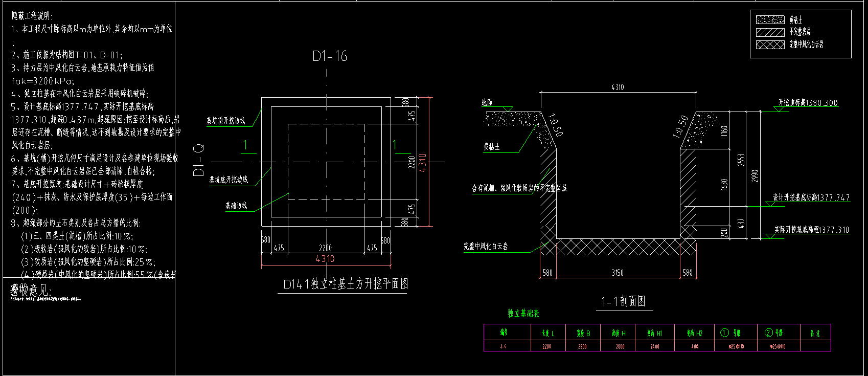Click the '隐蔽工程说明:' notes heading
This screenshot has width=868, height=376.
click(32, 16)
